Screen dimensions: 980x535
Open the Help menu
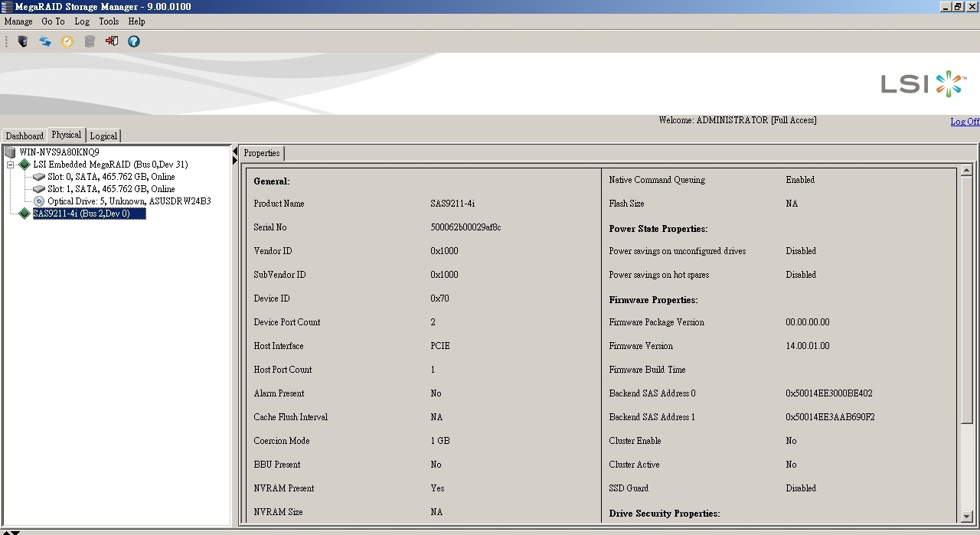(x=136, y=21)
